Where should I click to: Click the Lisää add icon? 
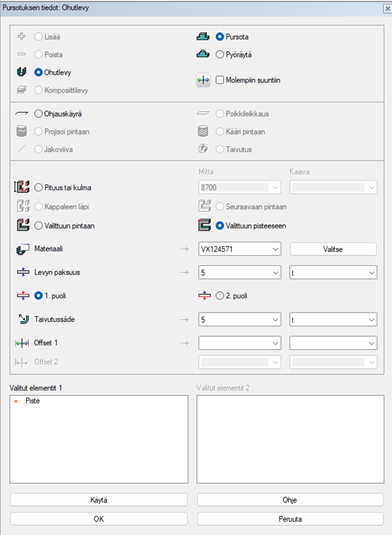pos(21,36)
